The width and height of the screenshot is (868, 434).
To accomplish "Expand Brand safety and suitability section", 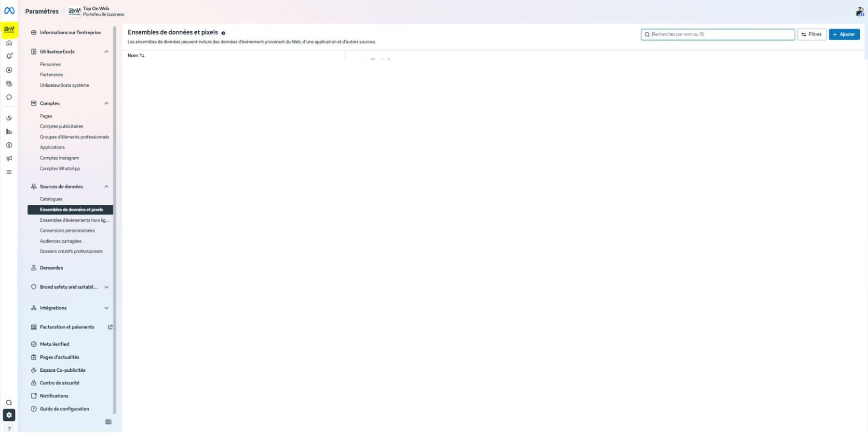I will pyautogui.click(x=106, y=287).
